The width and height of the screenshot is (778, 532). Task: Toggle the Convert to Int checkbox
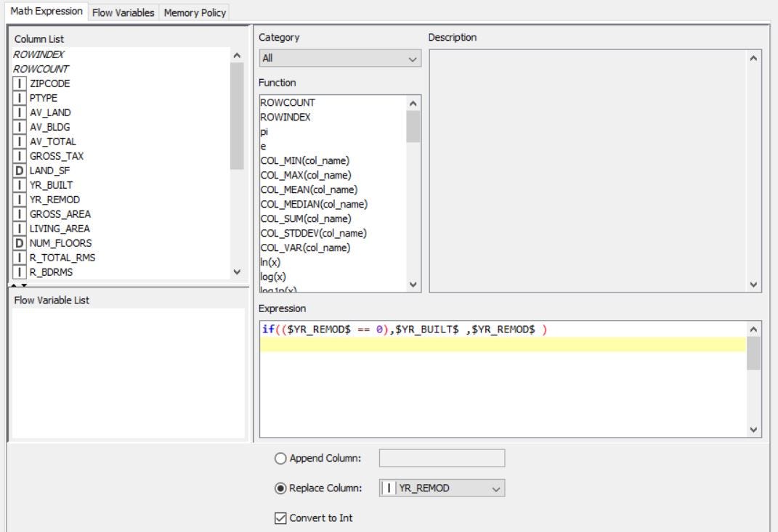point(280,517)
